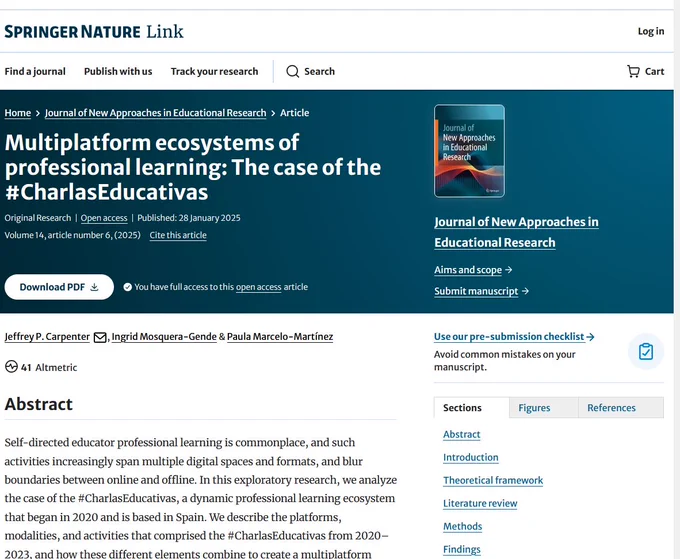The image size is (680, 559).
Task: Select the Sections tab
Action: (x=471, y=408)
